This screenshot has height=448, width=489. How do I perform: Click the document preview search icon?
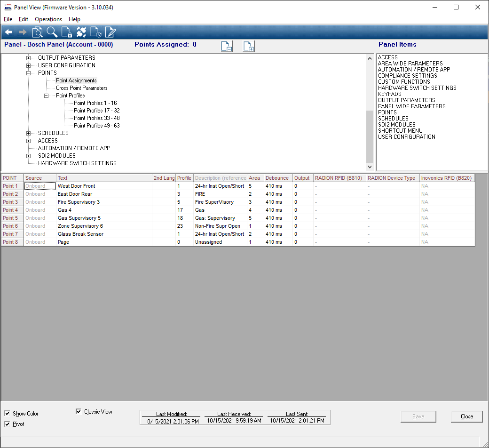pyautogui.click(x=37, y=32)
